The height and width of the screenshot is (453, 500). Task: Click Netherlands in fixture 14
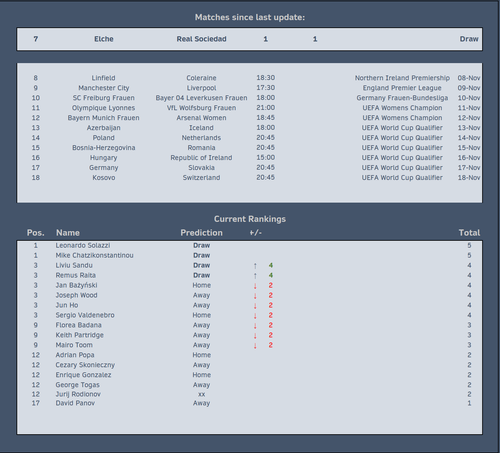[201, 138]
